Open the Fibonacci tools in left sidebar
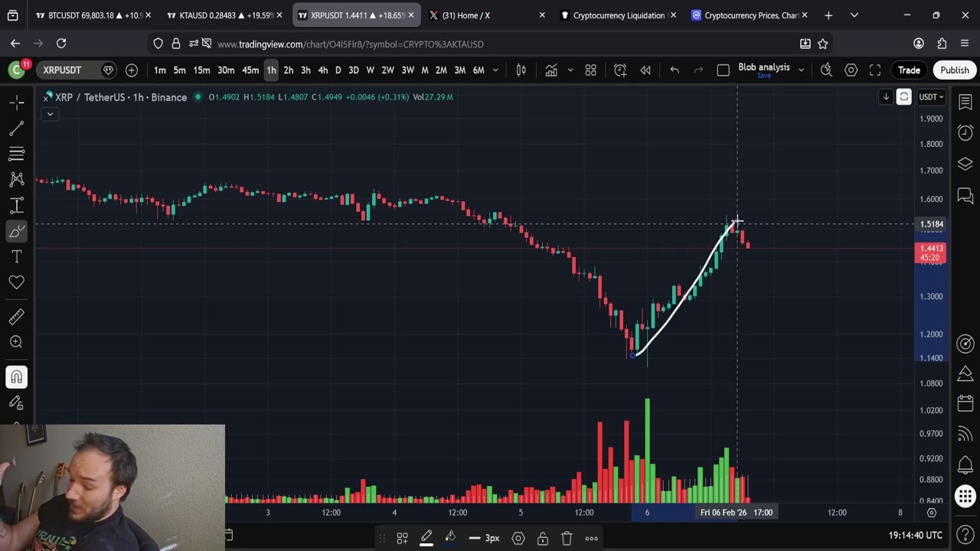The image size is (980, 551). [16, 154]
